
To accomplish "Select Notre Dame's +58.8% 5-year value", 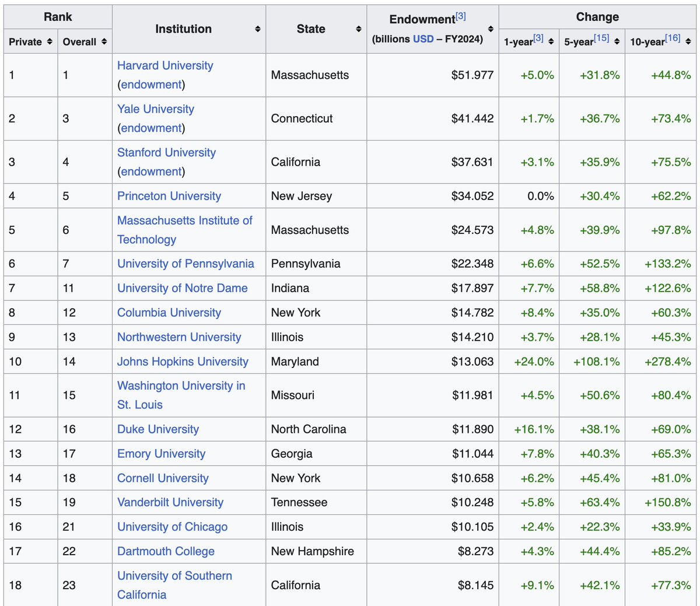I will (592, 288).
